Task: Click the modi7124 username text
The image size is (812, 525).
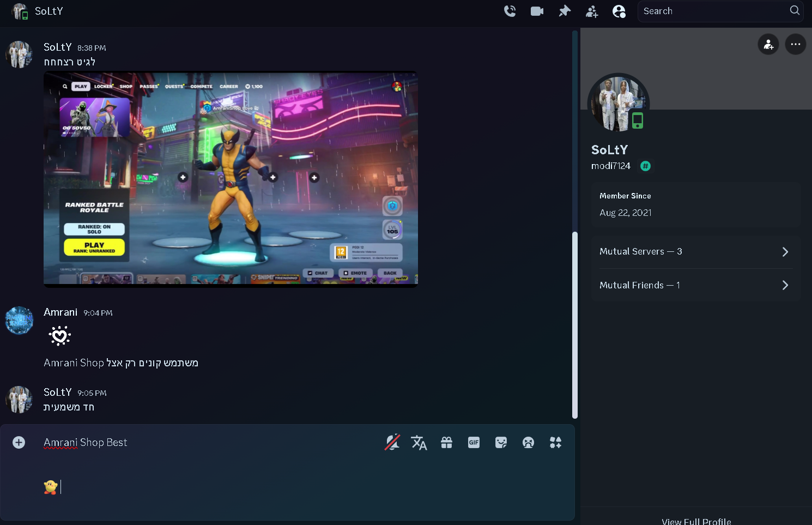Action: 611,166
